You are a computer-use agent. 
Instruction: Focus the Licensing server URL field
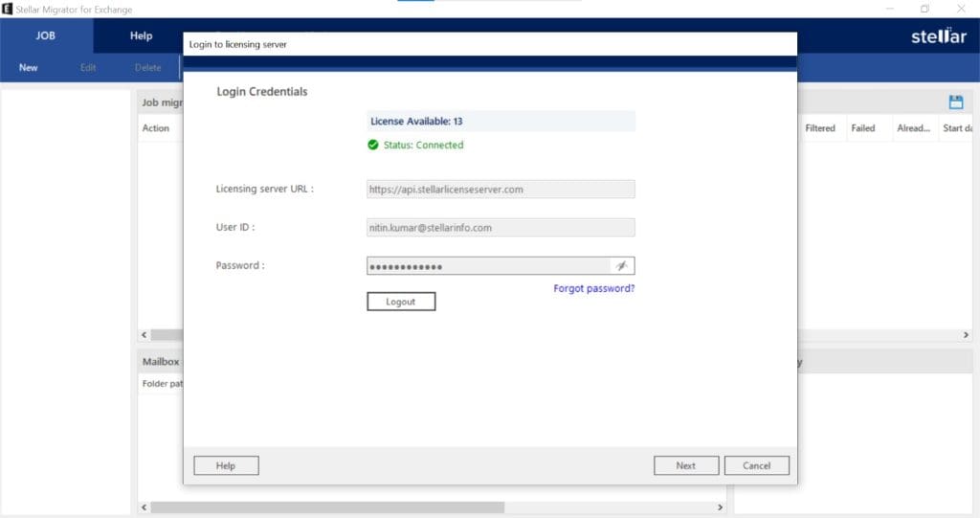tap(501, 189)
